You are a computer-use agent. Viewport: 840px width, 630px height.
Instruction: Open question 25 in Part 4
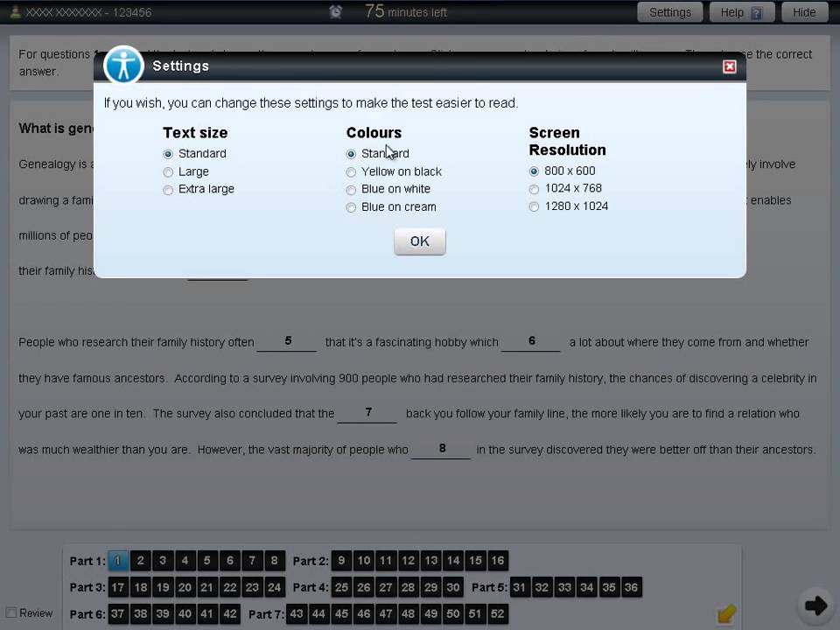(341, 588)
